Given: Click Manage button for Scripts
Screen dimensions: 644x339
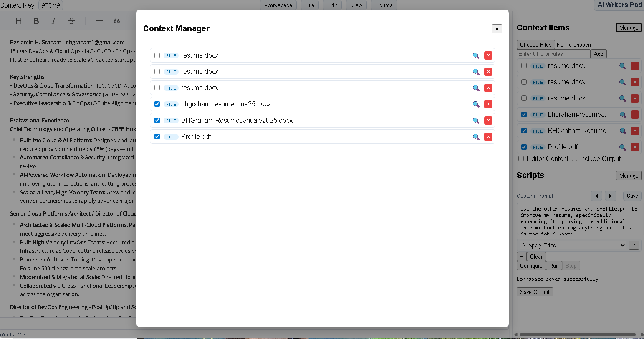Looking at the screenshot, I should point(629,176).
